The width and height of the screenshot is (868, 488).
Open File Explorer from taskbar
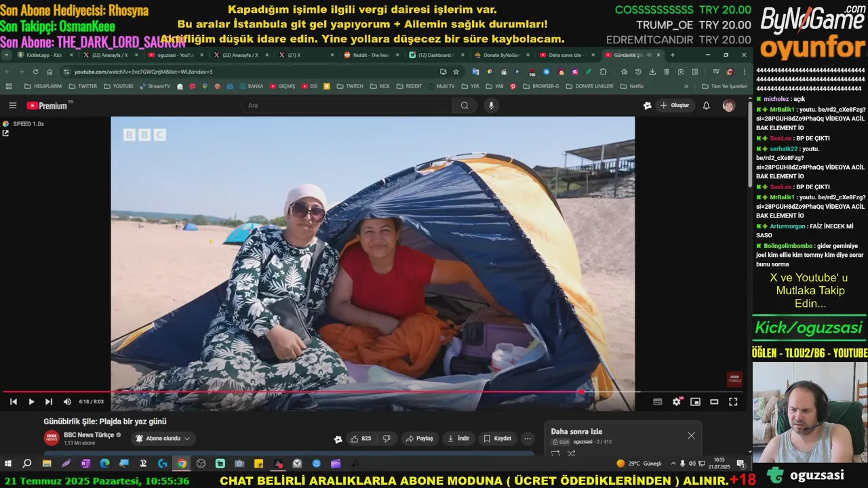pyautogui.click(x=47, y=464)
